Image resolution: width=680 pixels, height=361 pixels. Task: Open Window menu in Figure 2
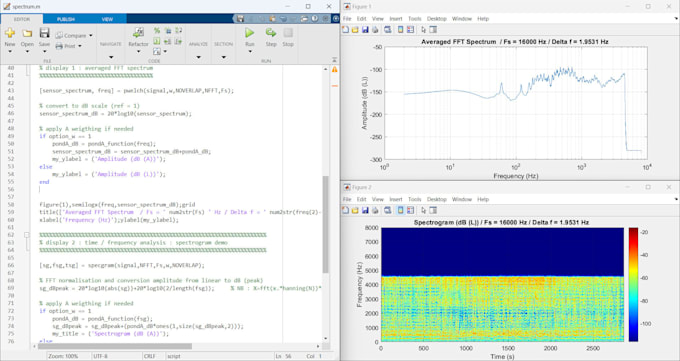[461, 199]
